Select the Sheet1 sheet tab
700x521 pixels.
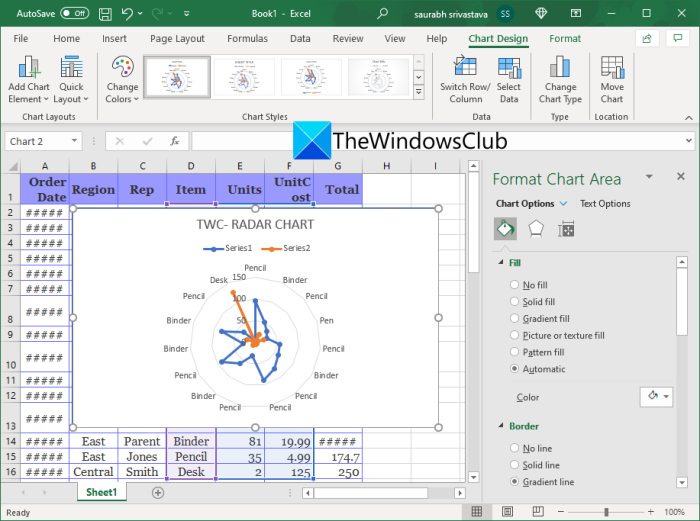(x=101, y=492)
